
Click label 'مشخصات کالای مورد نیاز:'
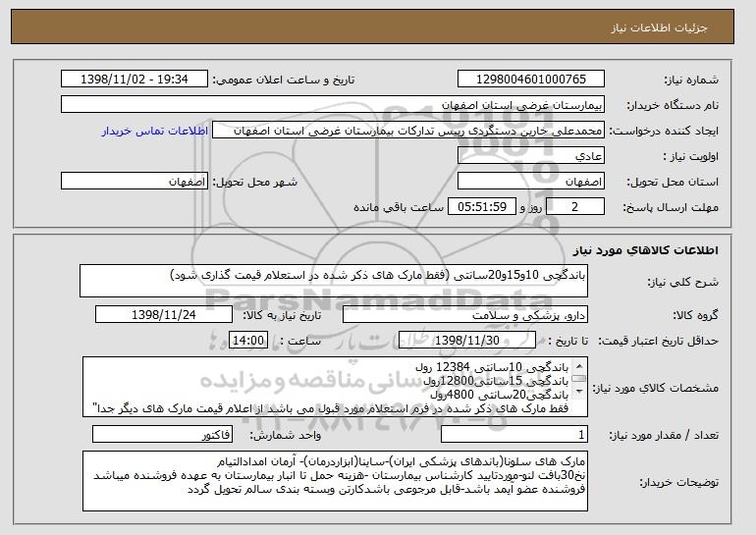click(655, 388)
